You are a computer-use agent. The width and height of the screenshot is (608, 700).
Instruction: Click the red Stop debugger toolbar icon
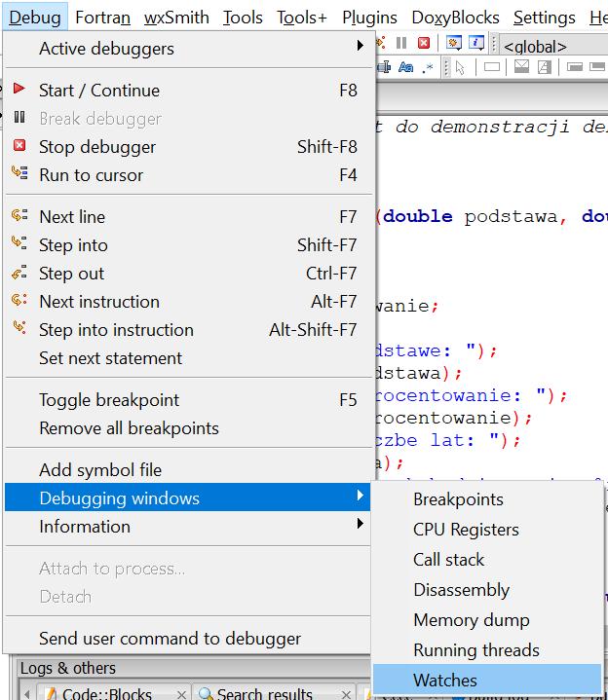[424, 43]
